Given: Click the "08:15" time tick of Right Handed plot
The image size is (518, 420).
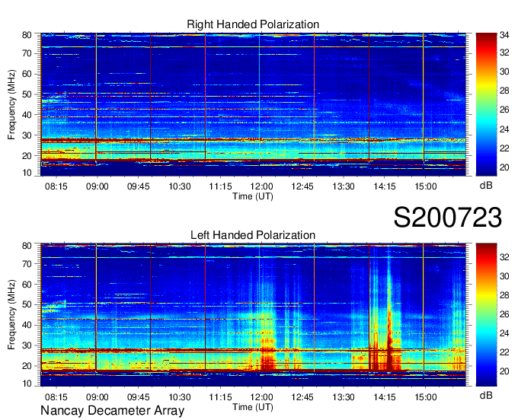Looking at the screenshot, I should 56,186.
